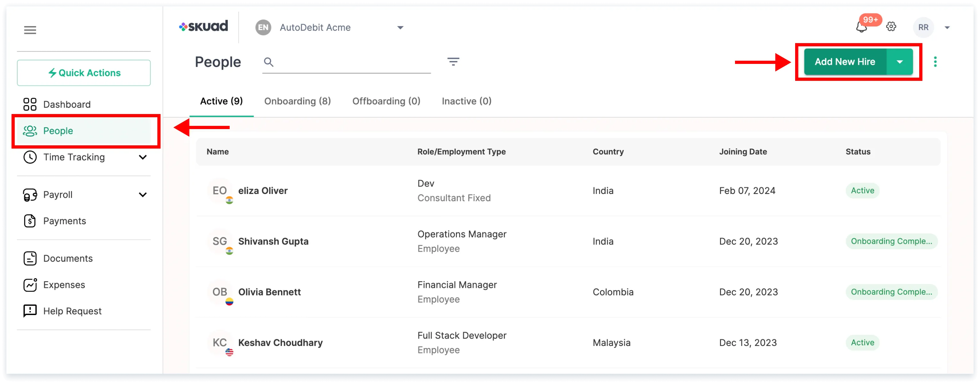The height and width of the screenshot is (384, 980).
Task: Click Shivansh Gupta's Onboarding Comple... badge
Action: click(891, 242)
